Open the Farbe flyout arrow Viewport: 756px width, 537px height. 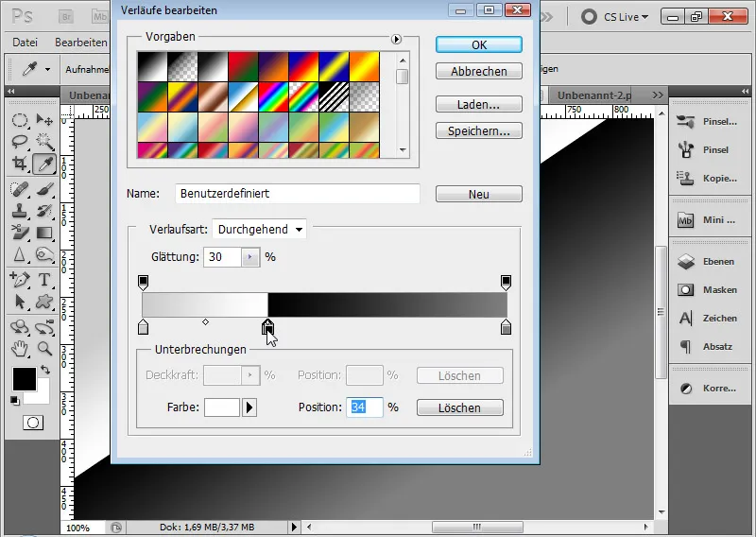(249, 407)
